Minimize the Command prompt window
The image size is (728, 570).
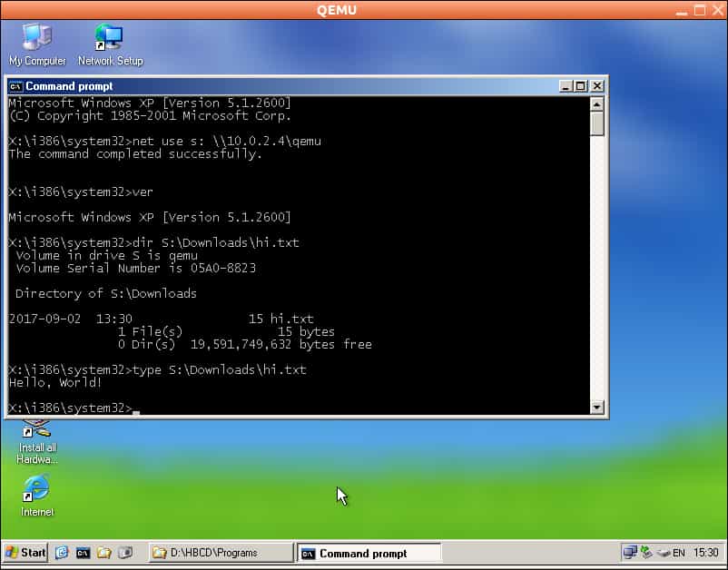pos(566,86)
